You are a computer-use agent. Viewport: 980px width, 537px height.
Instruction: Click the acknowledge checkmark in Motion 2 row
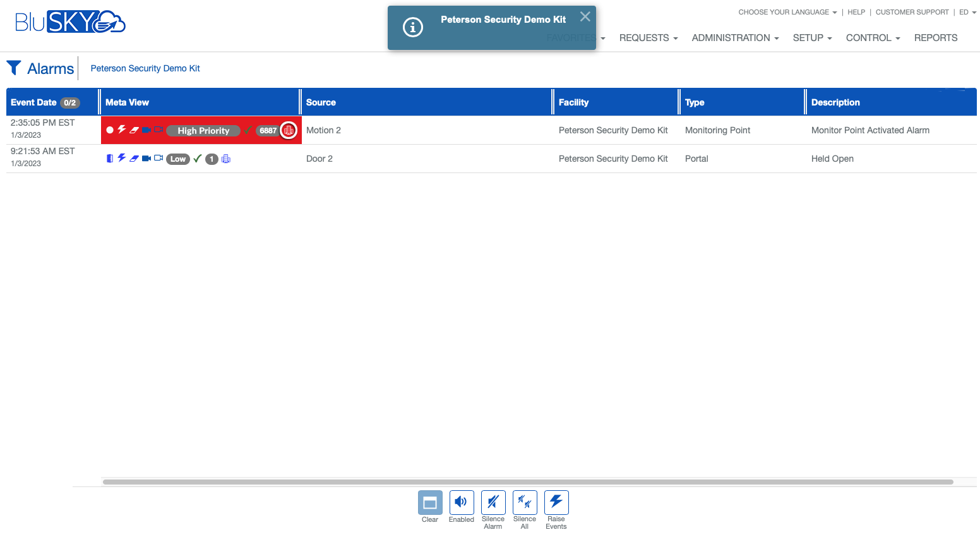[x=248, y=130]
